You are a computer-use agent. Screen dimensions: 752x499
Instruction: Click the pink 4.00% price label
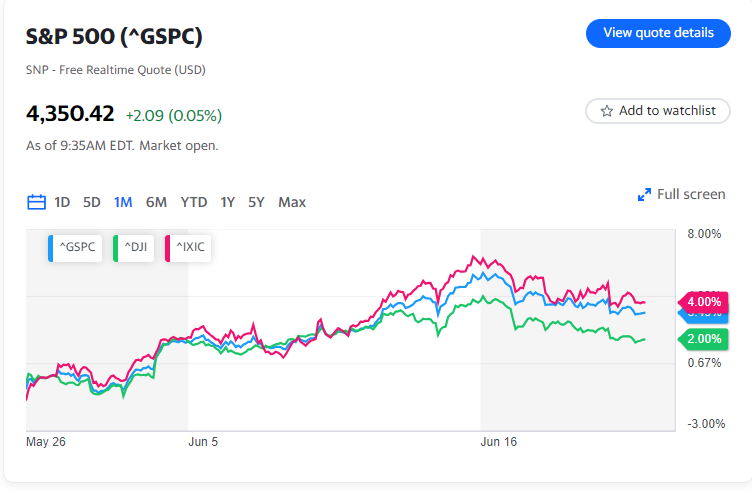tap(703, 301)
